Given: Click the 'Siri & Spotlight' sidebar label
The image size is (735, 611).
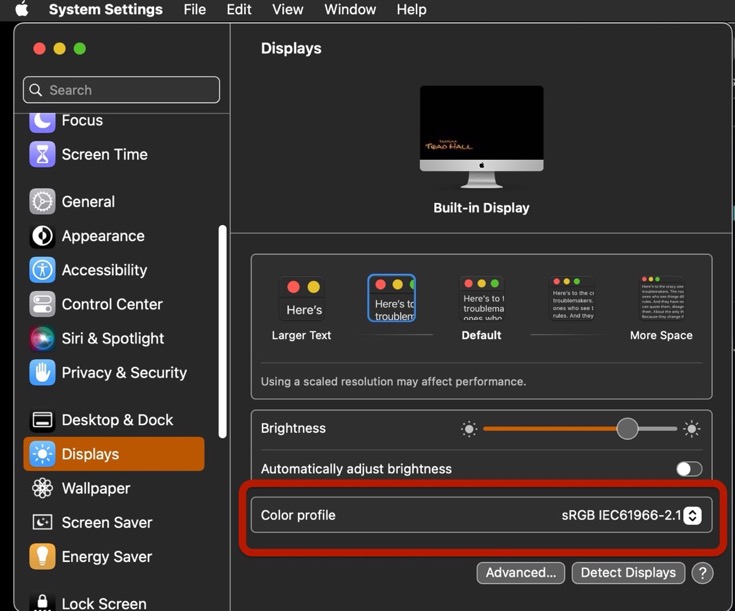Looking at the screenshot, I should coord(113,339).
